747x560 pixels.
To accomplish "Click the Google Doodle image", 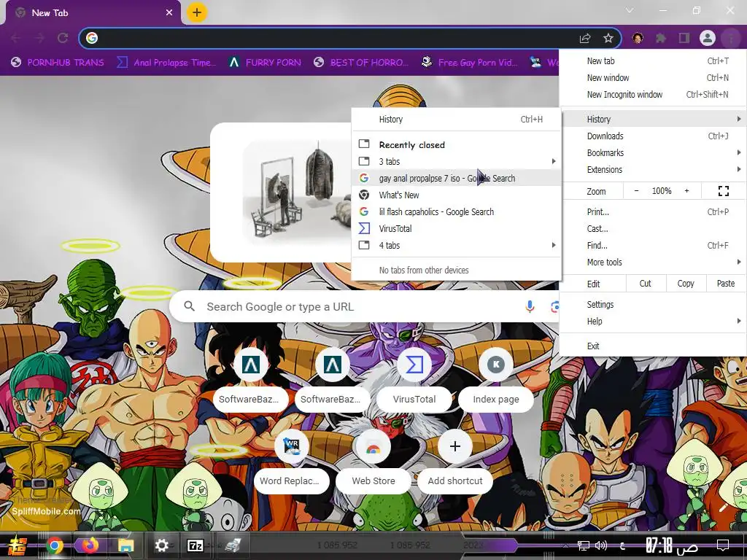I will point(296,192).
